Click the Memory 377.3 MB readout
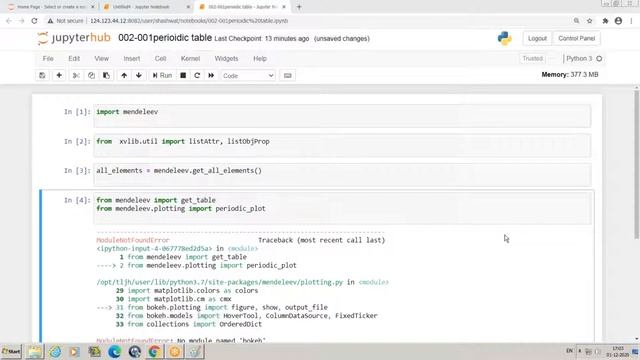Image resolution: width=640 pixels, height=360 pixels. coord(570,75)
